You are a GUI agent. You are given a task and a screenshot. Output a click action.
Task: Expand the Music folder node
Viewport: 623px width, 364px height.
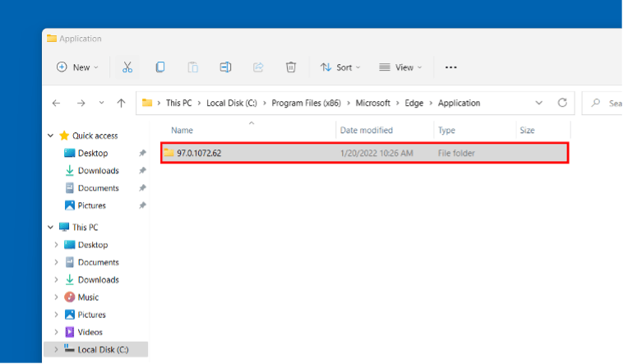[56, 297]
